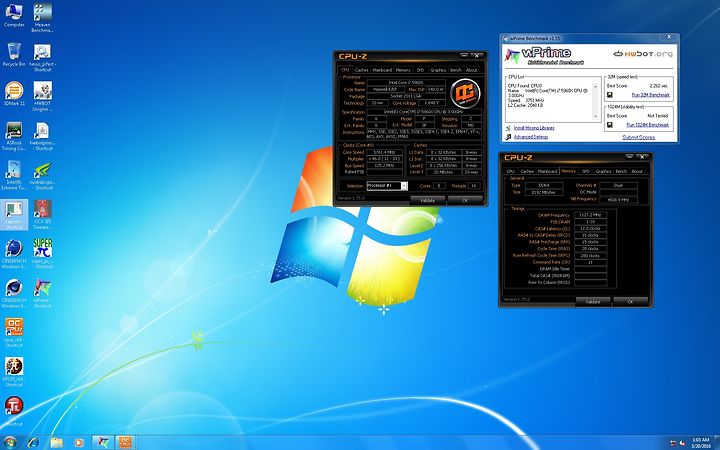Viewport: 720px width, 450px height.
Task: Open the HWBOT Unigine shortcut
Action: (42, 96)
